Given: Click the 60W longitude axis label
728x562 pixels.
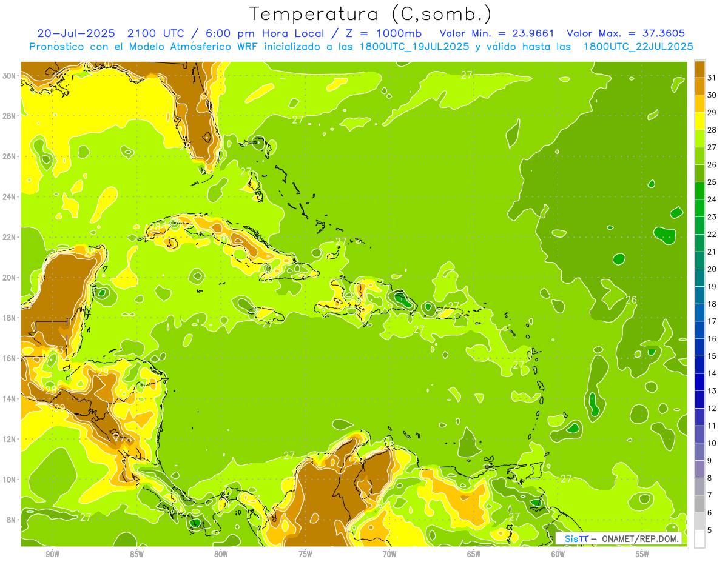Looking at the screenshot, I should (x=558, y=555).
